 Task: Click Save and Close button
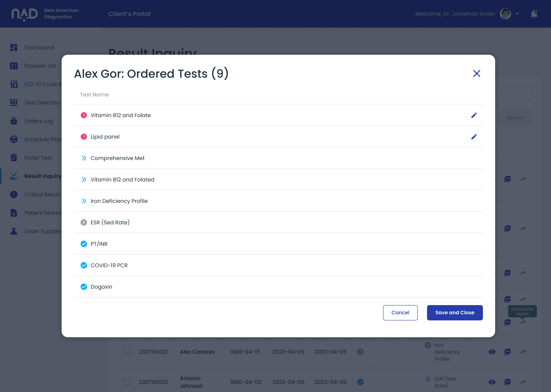(455, 313)
